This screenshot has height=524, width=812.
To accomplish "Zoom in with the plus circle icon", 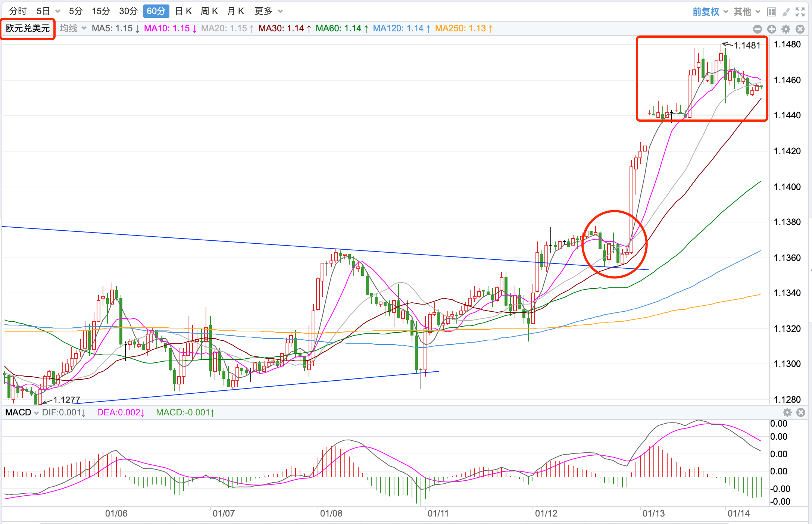I will pyautogui.click(x=772, y=29).
